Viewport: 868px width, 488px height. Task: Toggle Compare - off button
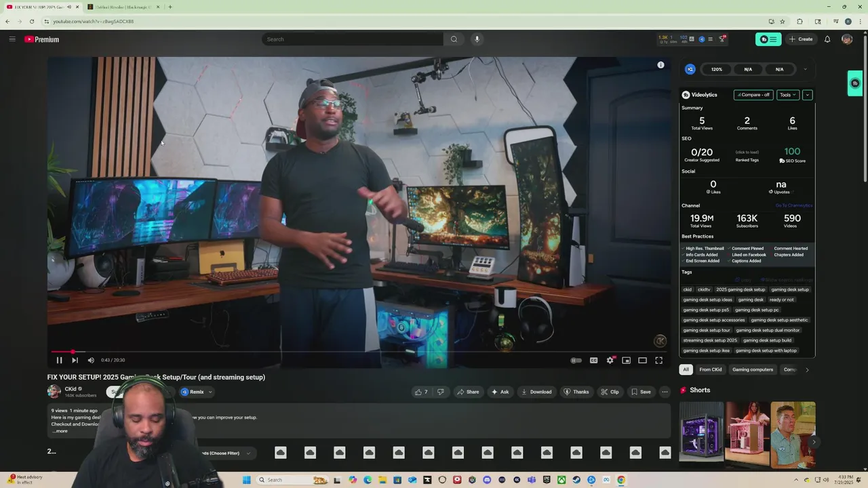click(753, 95)
